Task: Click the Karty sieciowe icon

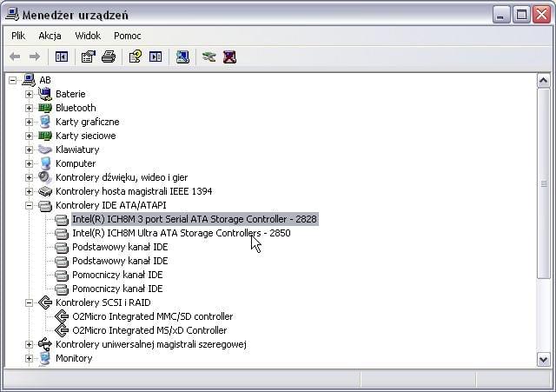Action: (45, 136)
